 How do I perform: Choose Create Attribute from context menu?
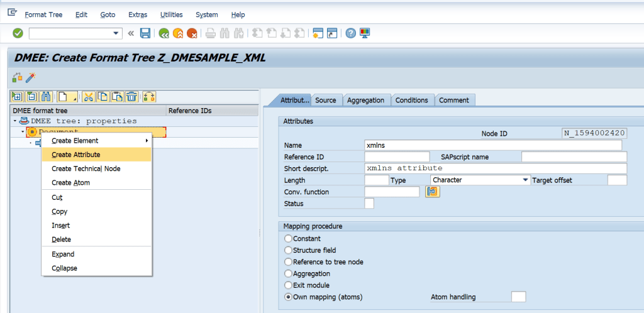click(x=97, y=155)
